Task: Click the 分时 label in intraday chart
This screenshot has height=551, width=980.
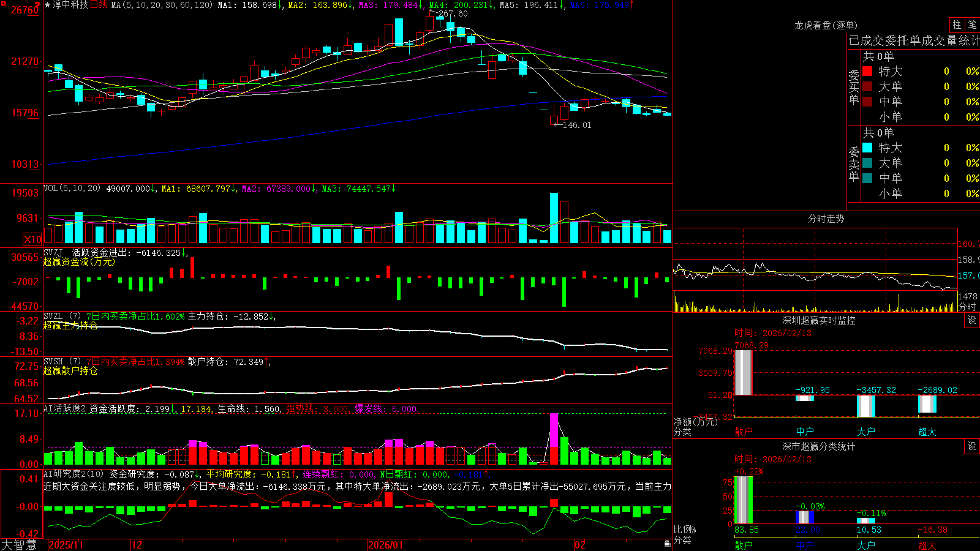Action: coord(967,307)
